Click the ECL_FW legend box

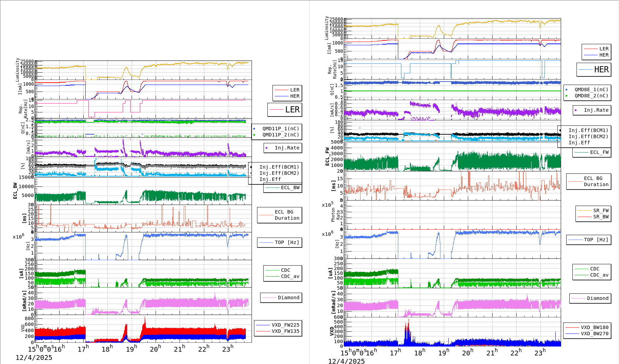click(592, 152)
